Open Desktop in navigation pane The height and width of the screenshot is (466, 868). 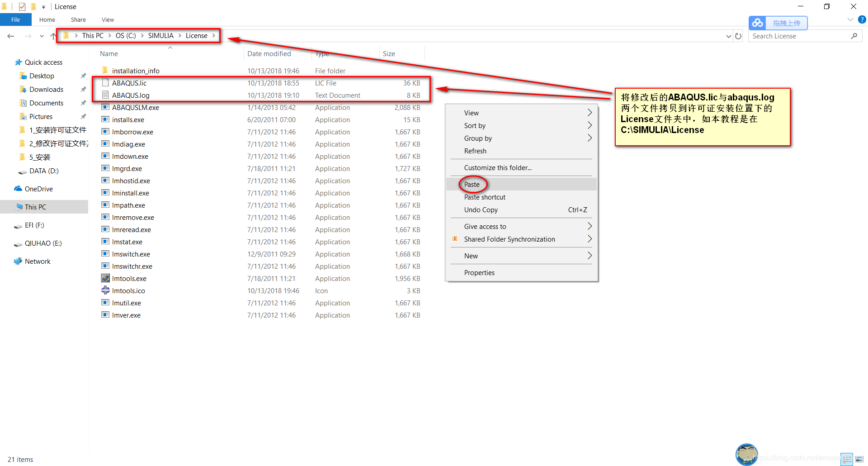(x=42, y=76)
